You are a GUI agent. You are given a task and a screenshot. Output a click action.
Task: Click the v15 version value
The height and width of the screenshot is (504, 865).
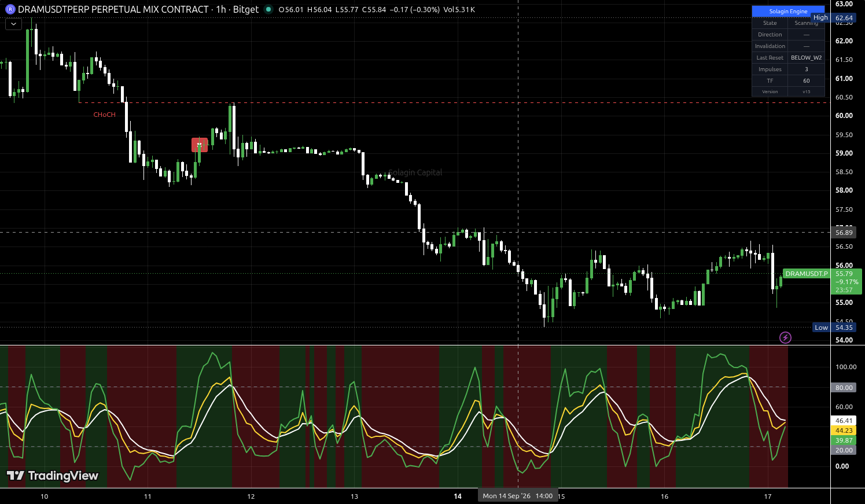point(806,91)
